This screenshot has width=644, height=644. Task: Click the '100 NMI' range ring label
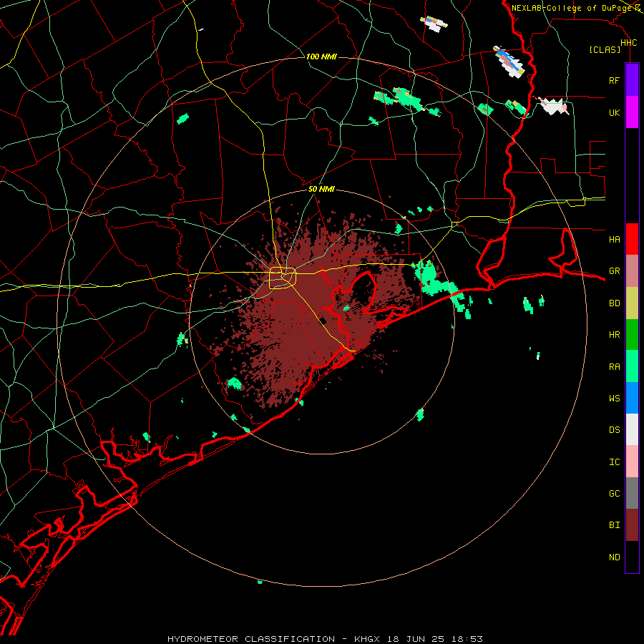321,57
